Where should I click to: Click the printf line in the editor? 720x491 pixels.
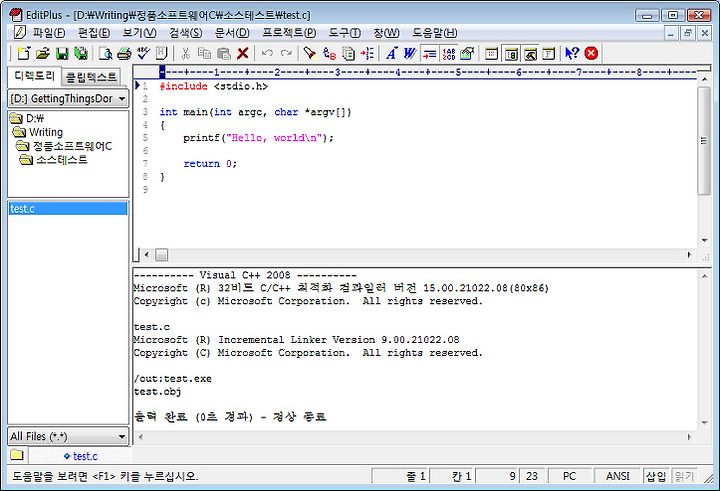pyautogui.click(x=259, y=138)
